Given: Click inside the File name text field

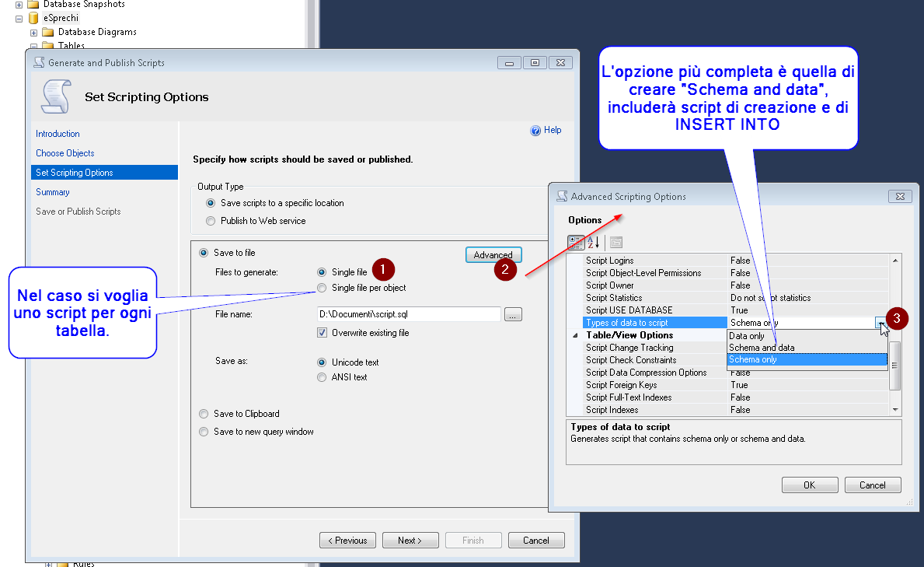Looking at the screenshot, I should [408, 314].
